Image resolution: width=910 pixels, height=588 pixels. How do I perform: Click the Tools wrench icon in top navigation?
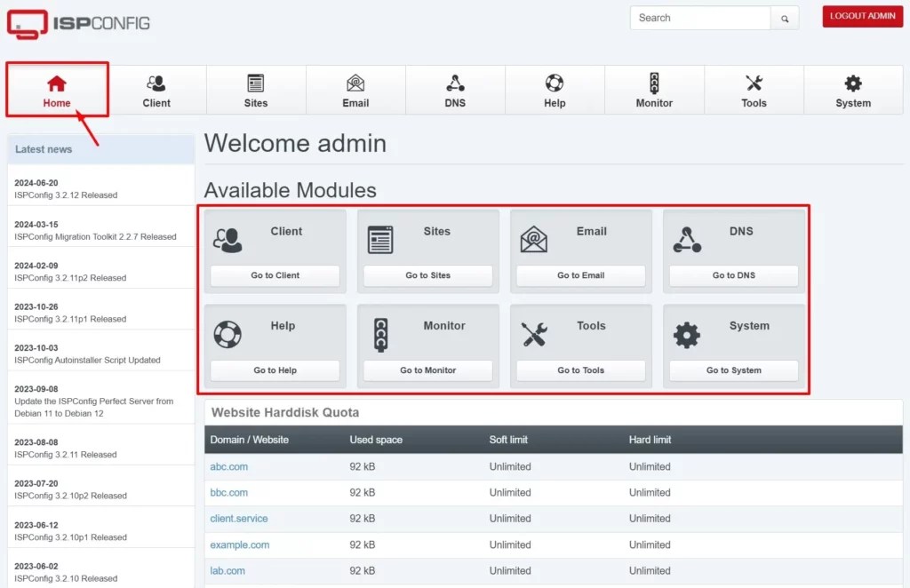(754, 83)
